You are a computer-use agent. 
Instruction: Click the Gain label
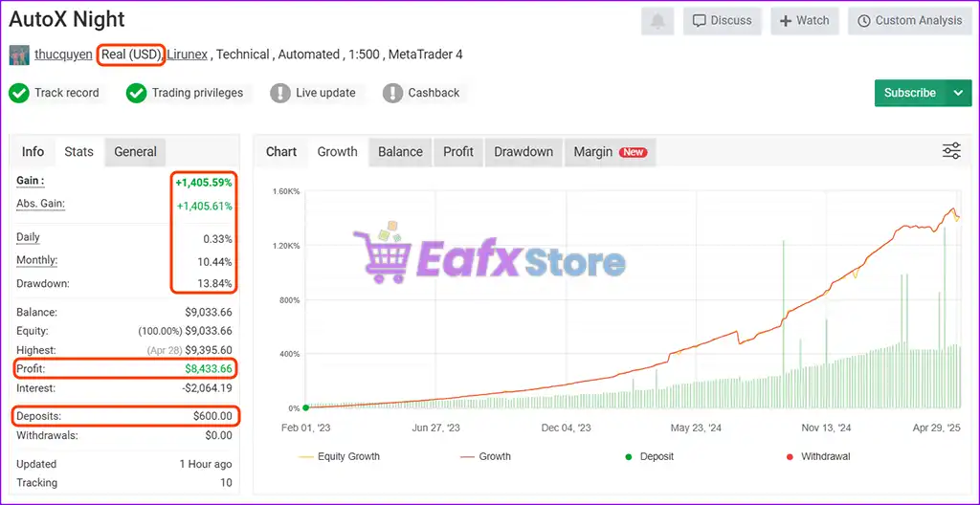[30, 181]
